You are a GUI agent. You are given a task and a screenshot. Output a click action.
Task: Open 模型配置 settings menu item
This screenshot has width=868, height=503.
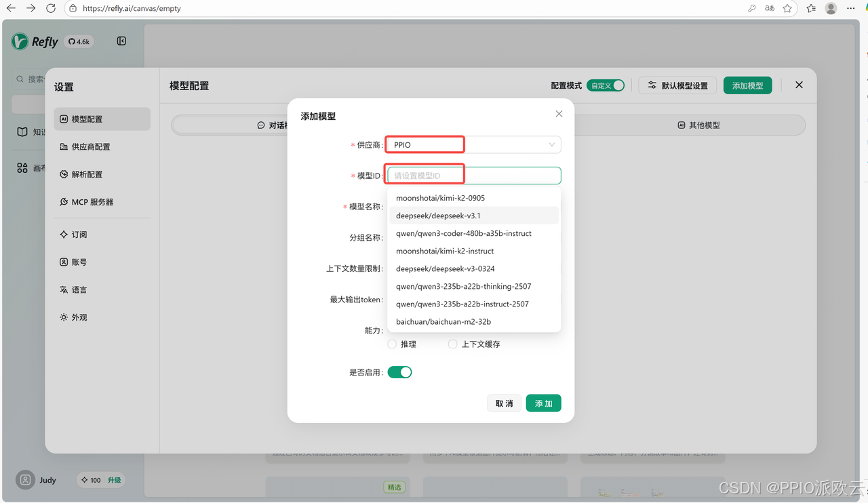(102, 119)
